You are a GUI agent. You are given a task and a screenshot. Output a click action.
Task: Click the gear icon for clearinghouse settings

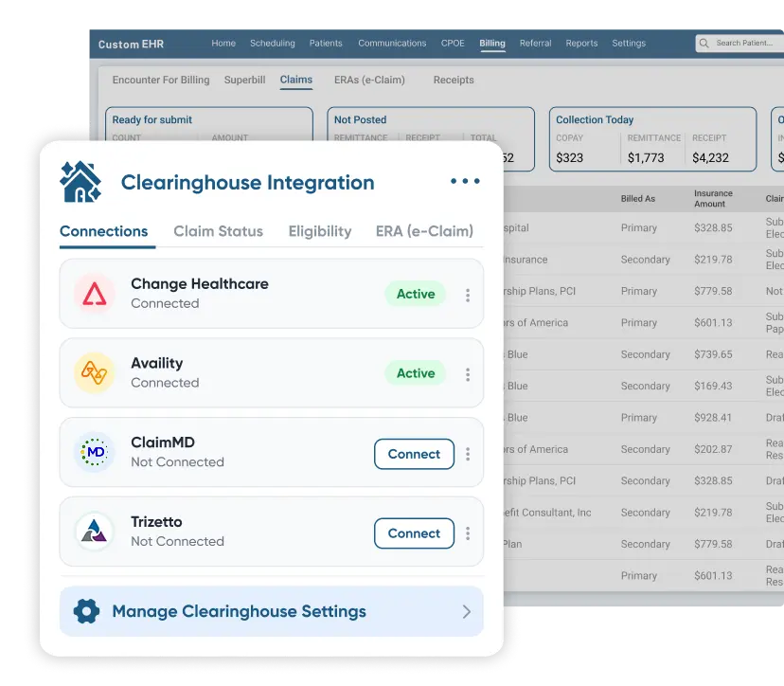tap(86, 611)
